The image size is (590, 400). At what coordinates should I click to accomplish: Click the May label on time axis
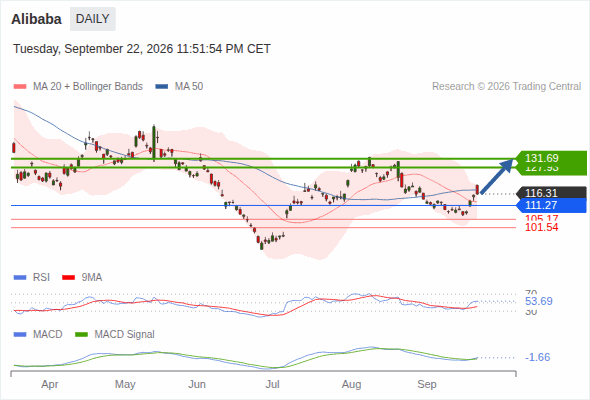click(x=125, y=384)
